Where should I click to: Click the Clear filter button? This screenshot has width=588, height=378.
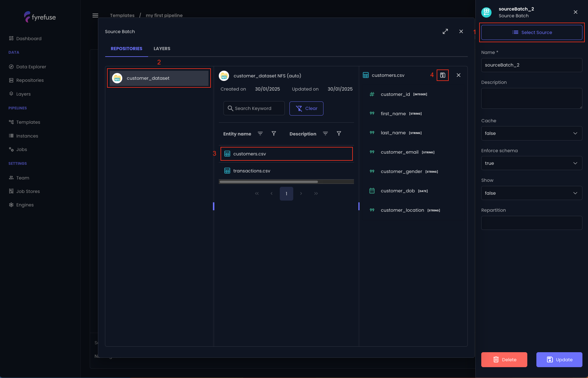pos(306,109)
